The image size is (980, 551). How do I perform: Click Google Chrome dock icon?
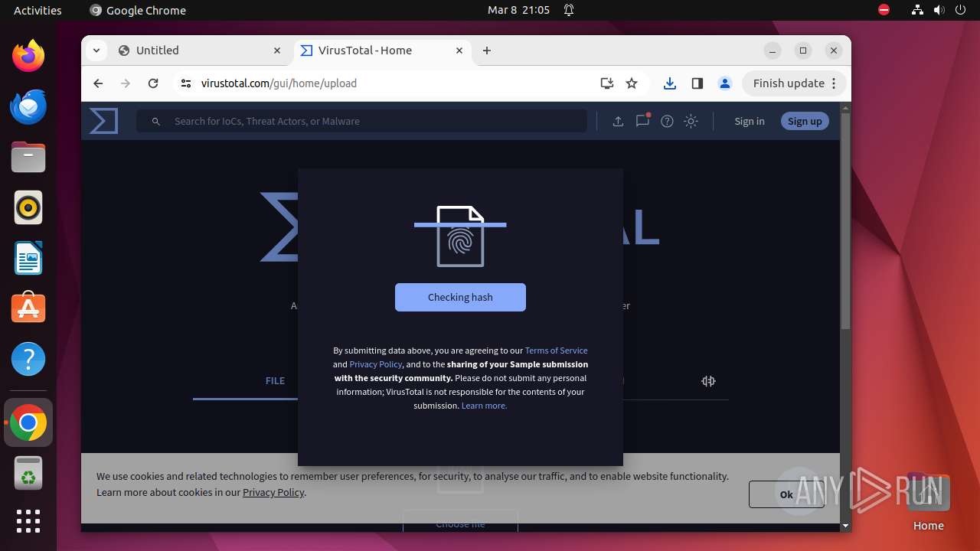tap(28, 422)
